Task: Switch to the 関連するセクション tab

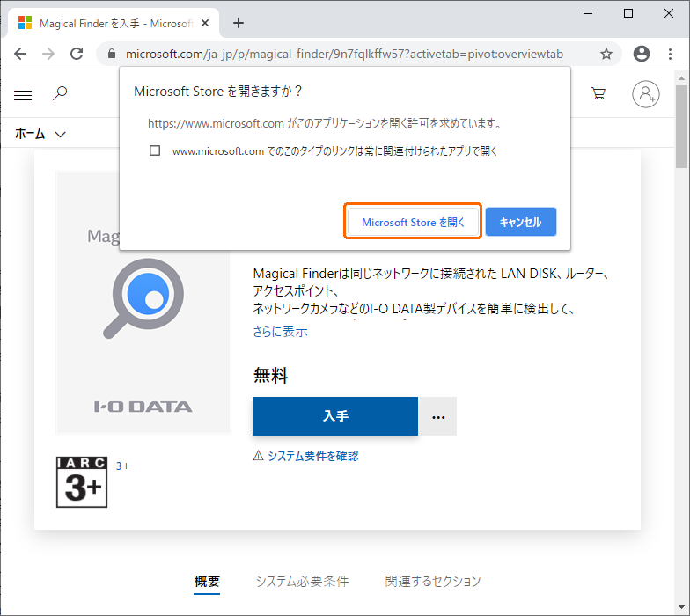Action: pyautogui.click(x=433, y=582)
